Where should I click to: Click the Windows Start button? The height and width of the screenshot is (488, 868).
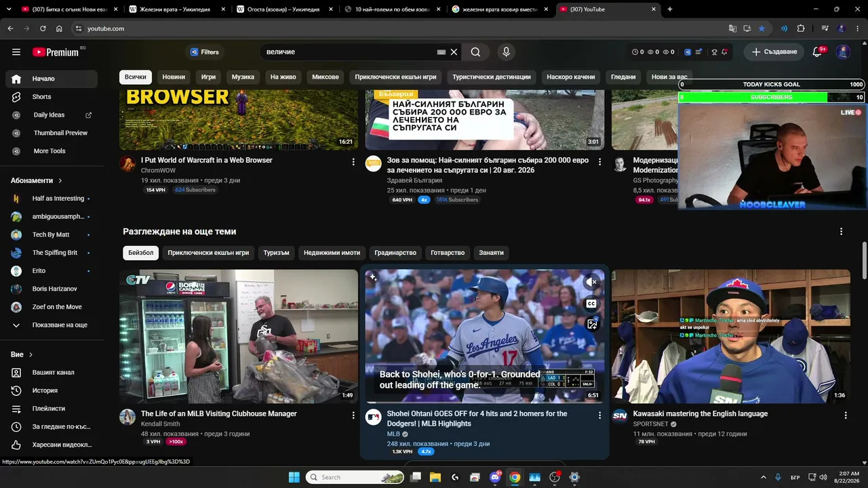pos(294,477)
